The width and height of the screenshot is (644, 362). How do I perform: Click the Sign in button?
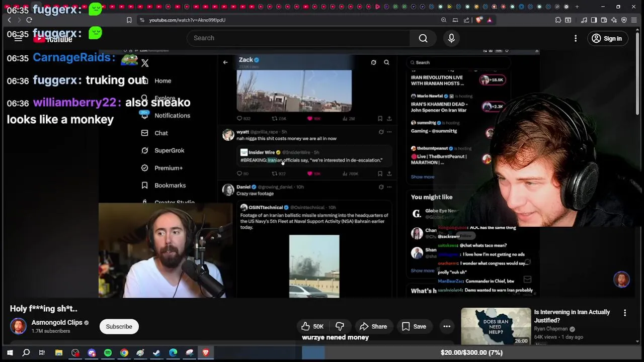pyautogui.click(x=607, y=38)
